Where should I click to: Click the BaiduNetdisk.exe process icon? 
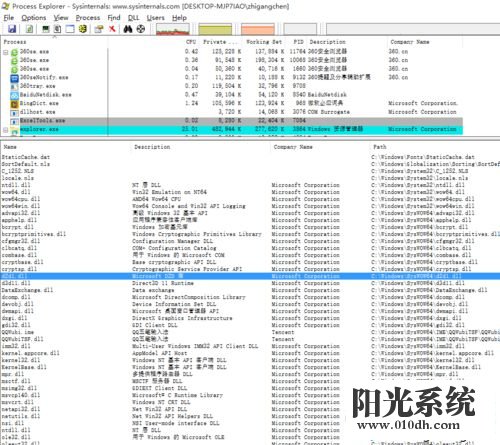(14, 95)
